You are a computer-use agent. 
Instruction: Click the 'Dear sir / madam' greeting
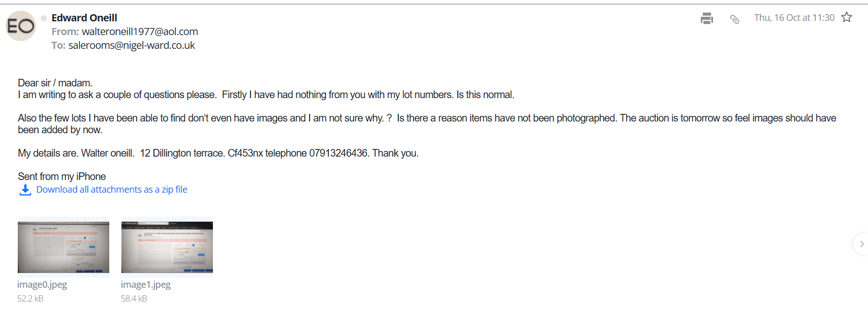pos(55,83)
